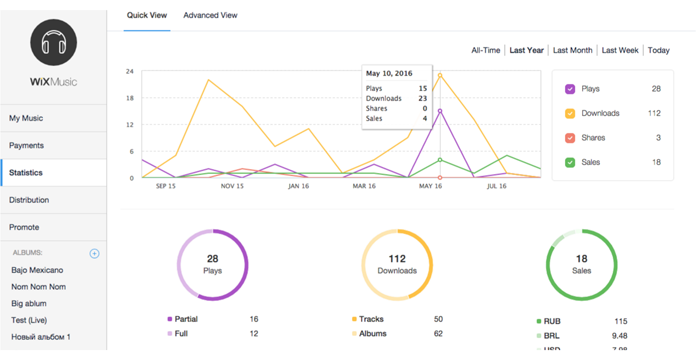Screen dimensions: 700x360
Task: Click the Partial plays legend swatch
Action: pyautogui.click(x=170, y=319)
